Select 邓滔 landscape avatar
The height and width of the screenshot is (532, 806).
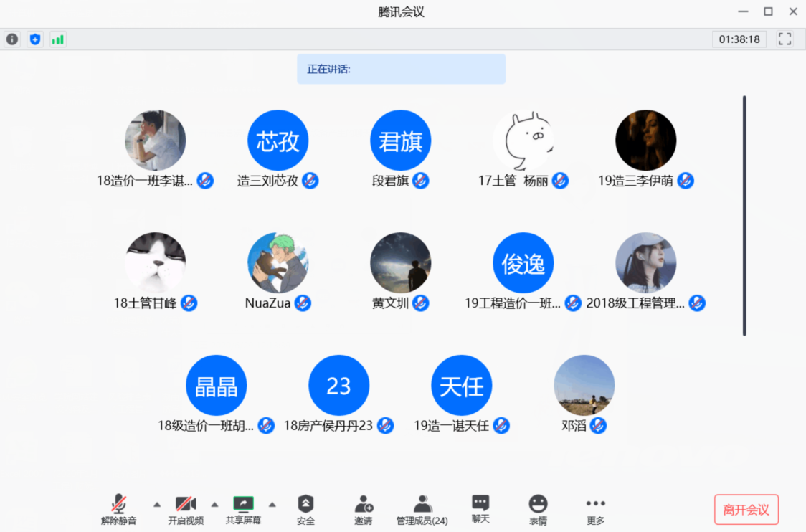click(584, 385)
